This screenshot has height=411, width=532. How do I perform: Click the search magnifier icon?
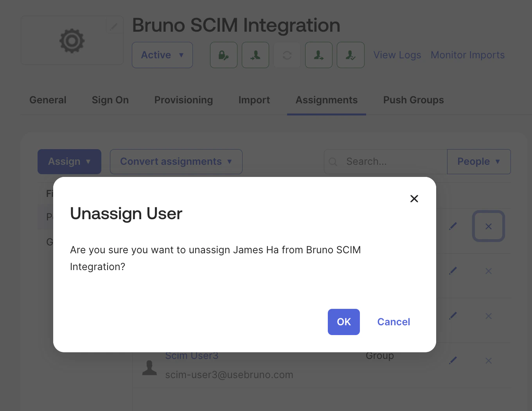(x=333, y=161)
